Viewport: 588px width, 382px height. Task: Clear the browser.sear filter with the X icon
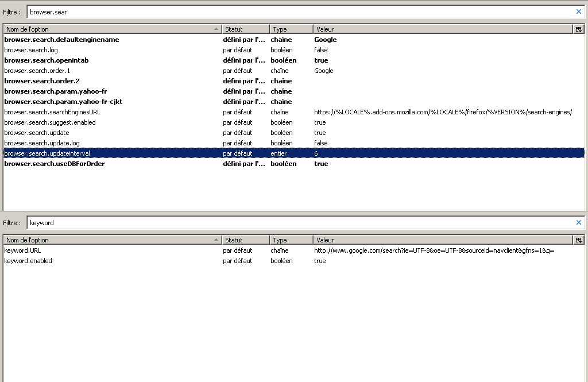click(579, 11)
